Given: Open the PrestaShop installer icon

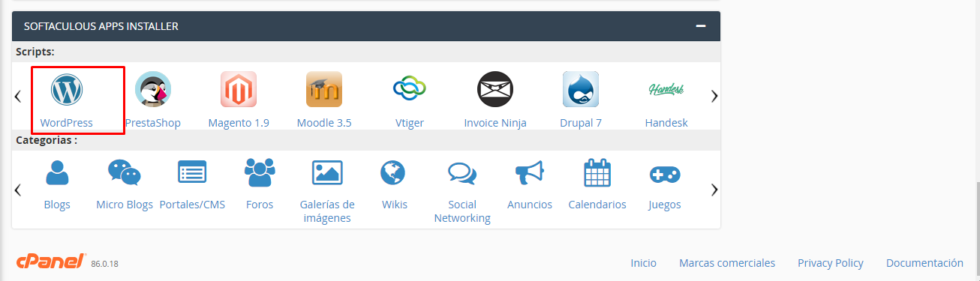Looking at the screenshot, I should click(153, 90).
